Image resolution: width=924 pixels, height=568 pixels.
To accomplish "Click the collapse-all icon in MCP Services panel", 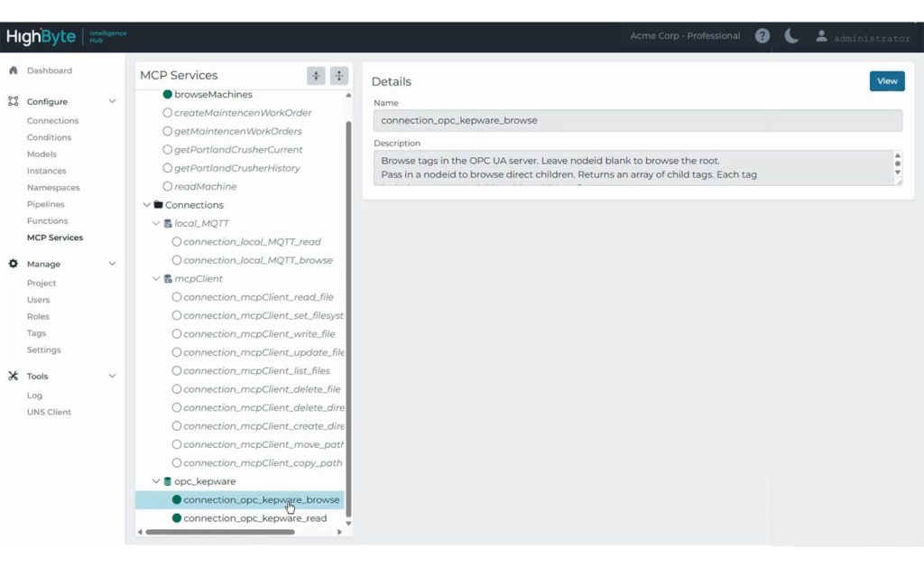I will click(338, 75).
